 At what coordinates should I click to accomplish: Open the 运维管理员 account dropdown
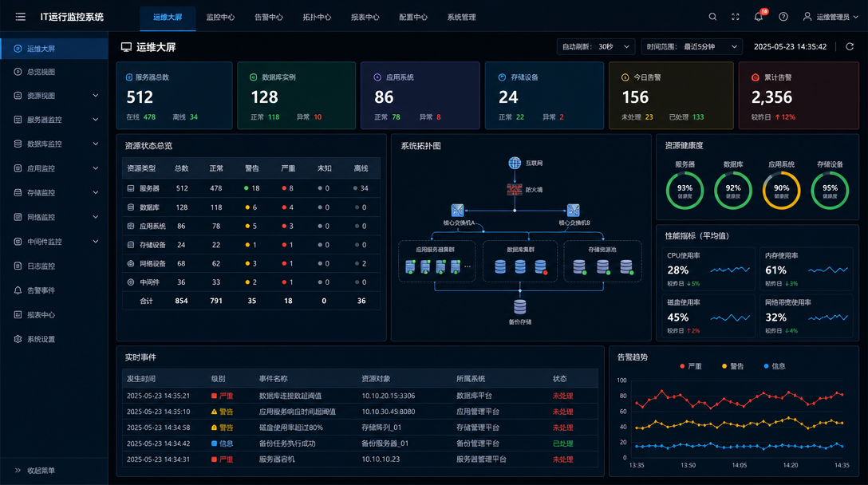(831, 17)
